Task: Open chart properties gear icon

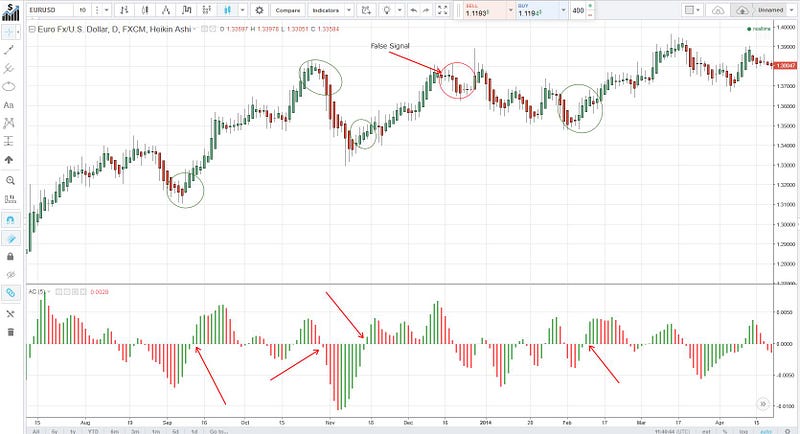Action: coord(259,10)
